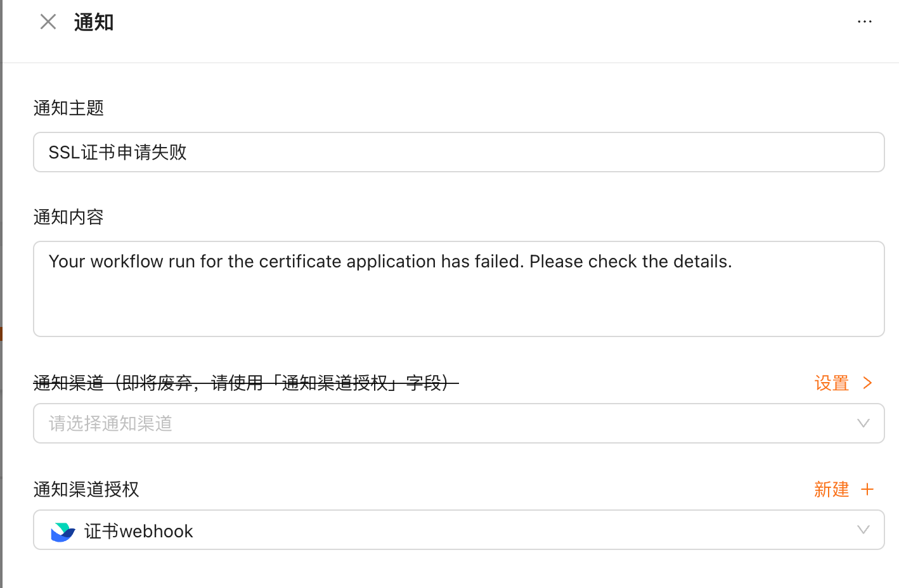The height and width of the screenshot is (588, 899).
Task: Click the 通知内容 field label
Action: pyautogui.click(x=68, y=217)
